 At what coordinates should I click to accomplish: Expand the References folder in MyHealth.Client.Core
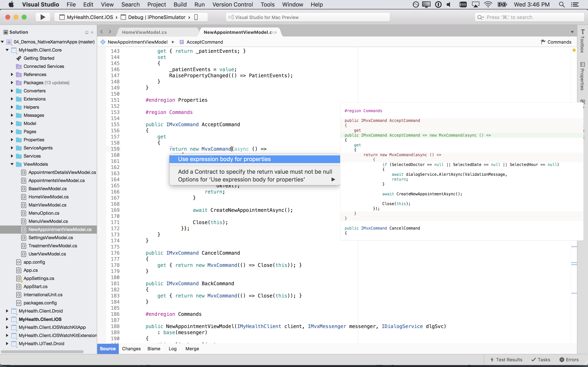click(12, 74)
